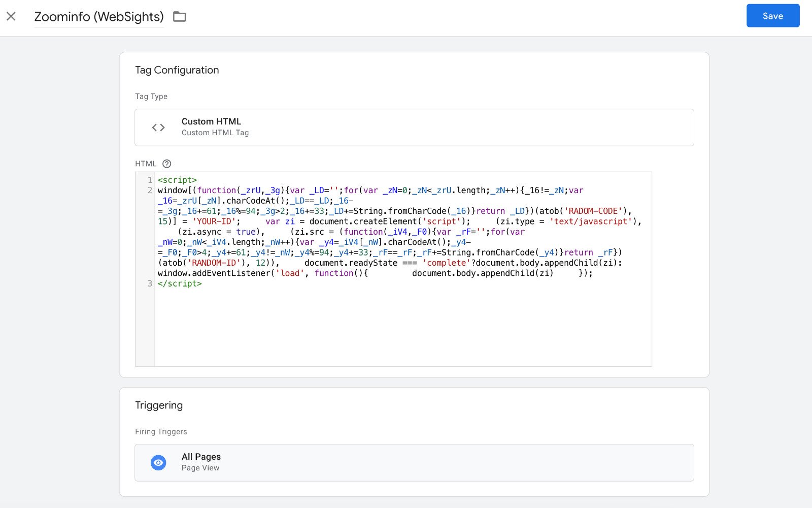Screen dimensions: 812x508
Task: Click line number 3 in editor gutter
Action: [150, 283]
